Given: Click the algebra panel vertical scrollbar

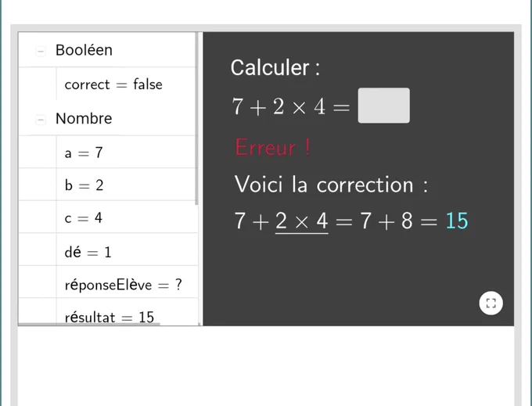Looking at the screenshot, I should point(196,119).
